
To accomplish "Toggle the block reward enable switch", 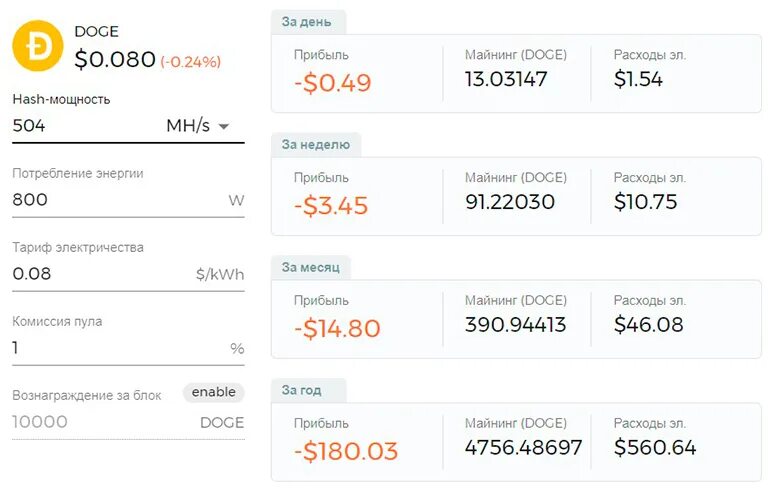I will point(214,392).
